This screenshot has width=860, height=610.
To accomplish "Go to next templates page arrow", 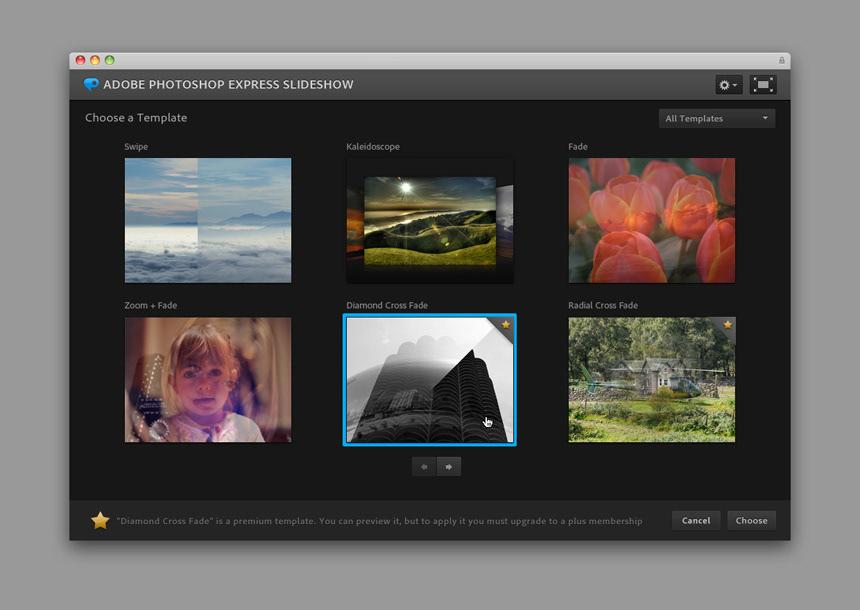I will pyautogui.click(x=449, y=467).
